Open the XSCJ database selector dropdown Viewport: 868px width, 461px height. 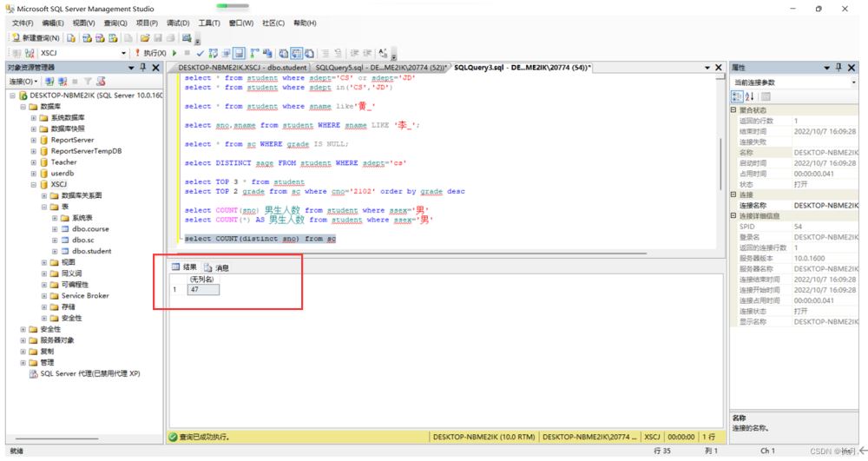click(123, 53)
